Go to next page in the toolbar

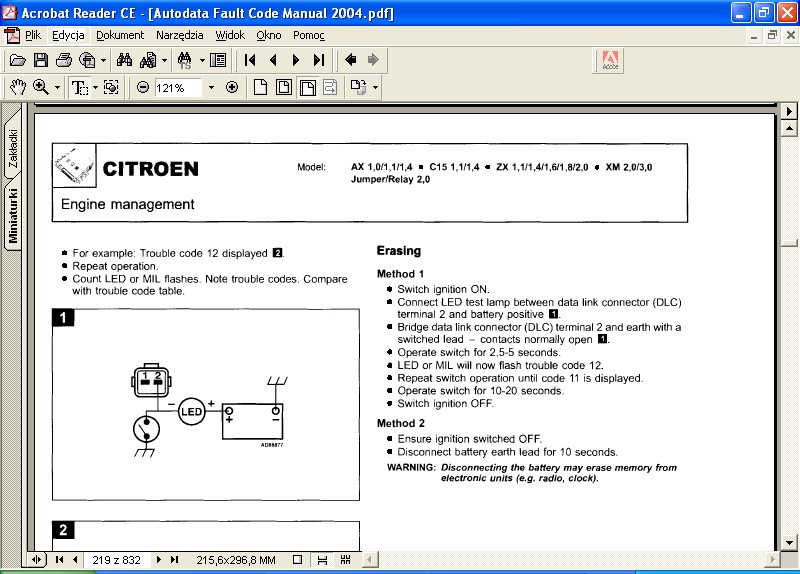click(296, 60)
